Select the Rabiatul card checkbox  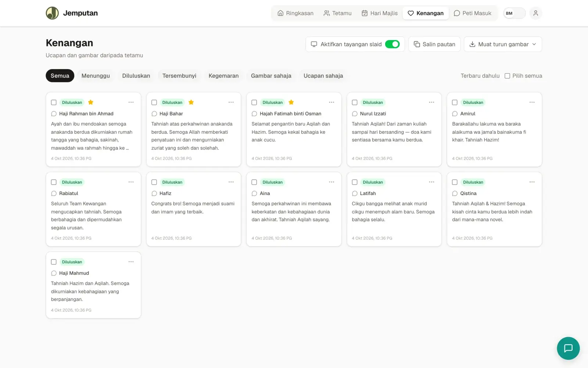pyautogui.click(x=54, y=182)
